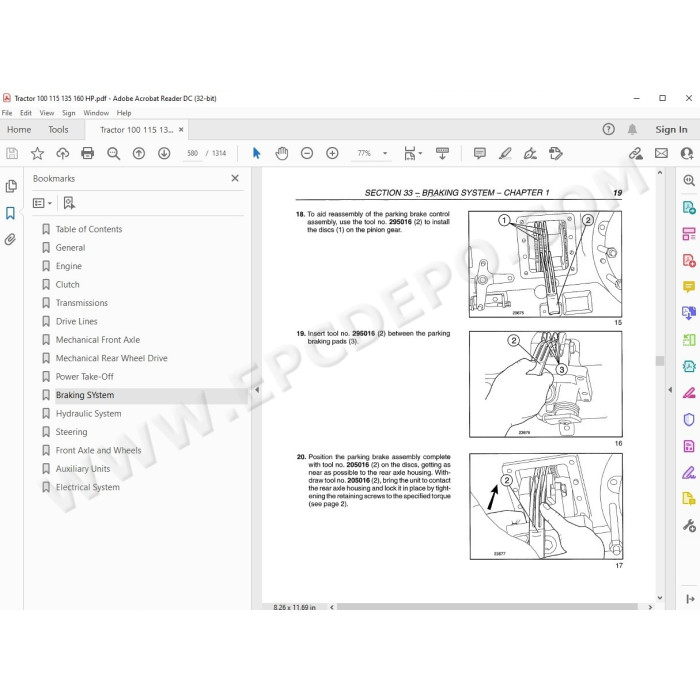
Task: Open help question mark icon
Action: coord(608,129)
